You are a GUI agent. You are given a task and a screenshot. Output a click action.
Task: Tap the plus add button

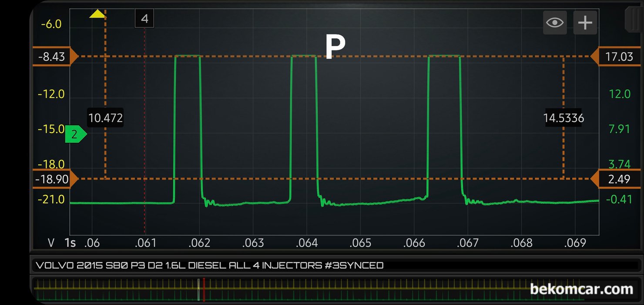[x=585, y=22]
